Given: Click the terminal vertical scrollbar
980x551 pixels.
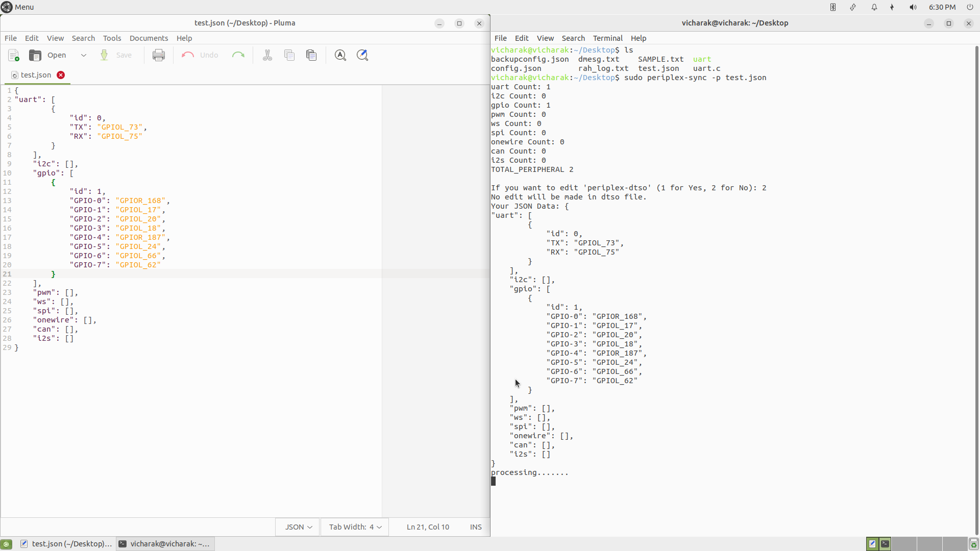Looking at the screenshot, I should pos(976,291).
